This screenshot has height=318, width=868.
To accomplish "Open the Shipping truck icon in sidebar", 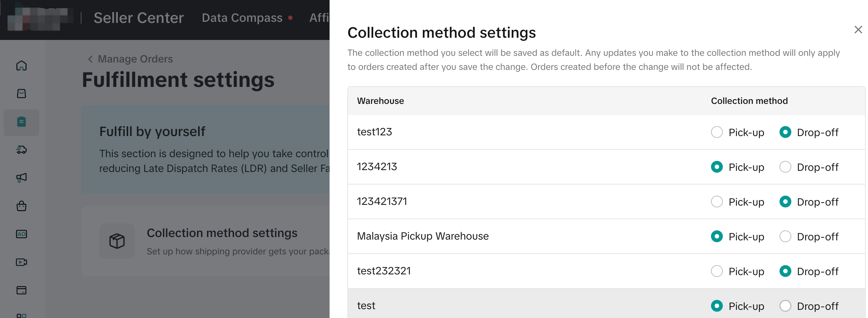I will click(x=21, y=150).
